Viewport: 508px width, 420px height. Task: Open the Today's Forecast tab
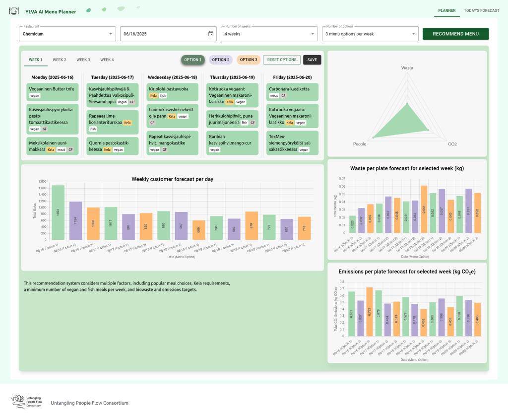click(481, 10)
